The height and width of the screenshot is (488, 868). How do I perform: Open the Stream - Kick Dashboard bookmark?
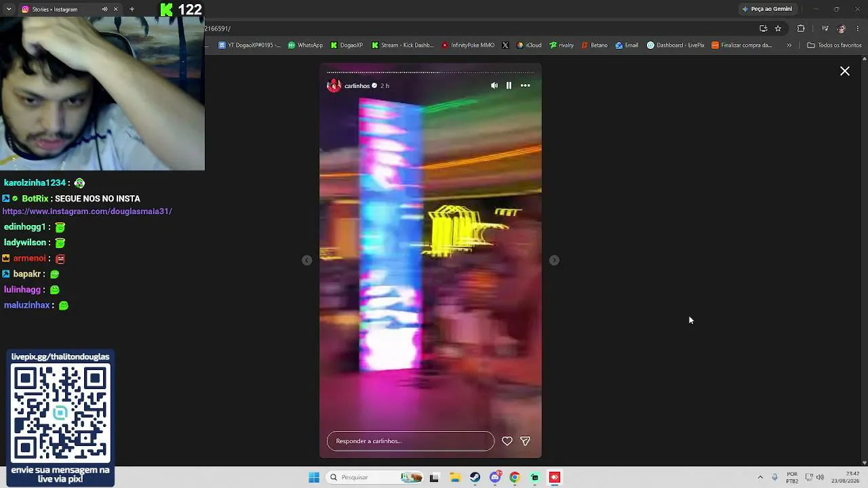402,45
